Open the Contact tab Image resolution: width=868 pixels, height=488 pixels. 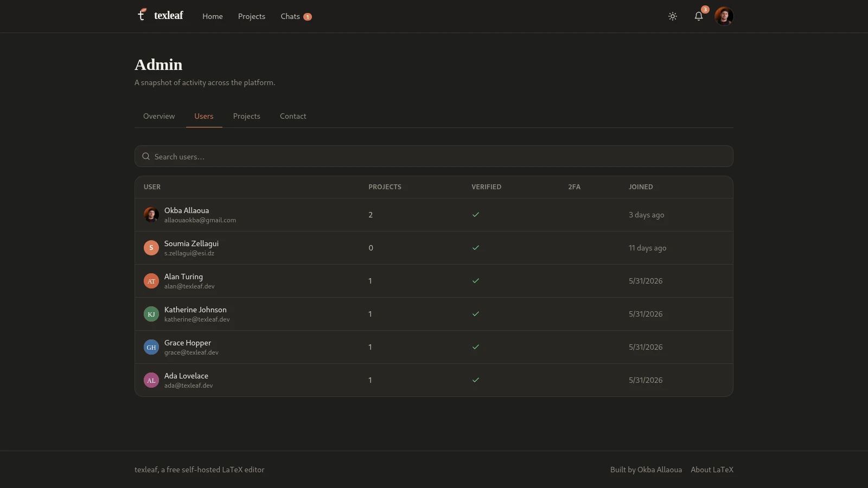click(x=293, y=116)
